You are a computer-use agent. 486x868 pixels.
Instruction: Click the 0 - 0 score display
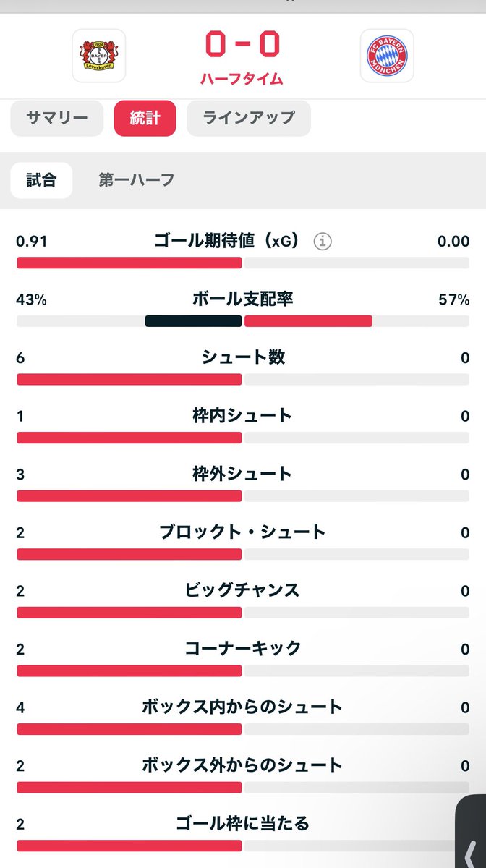pyautogui.click(x=243, y=46)
